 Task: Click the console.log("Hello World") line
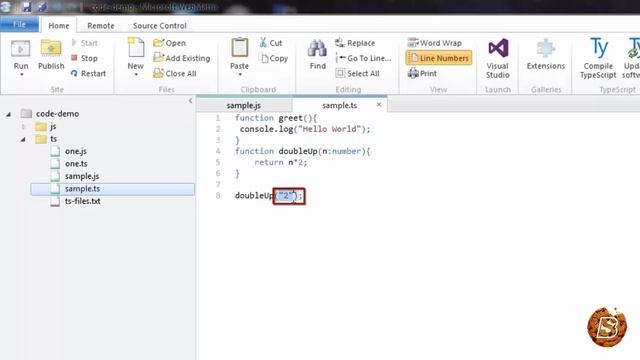[305, 129]
